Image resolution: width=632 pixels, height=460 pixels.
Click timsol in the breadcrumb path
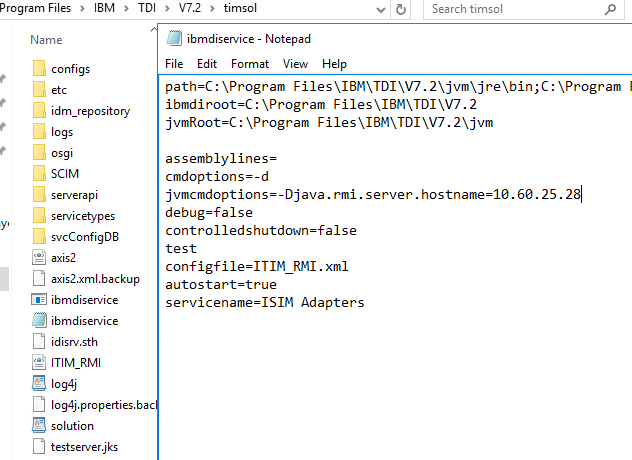click(240, 8)
